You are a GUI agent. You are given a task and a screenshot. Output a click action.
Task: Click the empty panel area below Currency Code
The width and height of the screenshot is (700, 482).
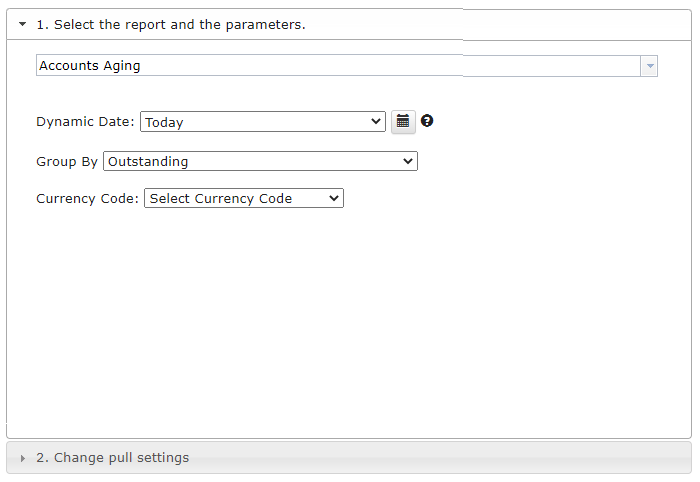(x=348, y=321)
